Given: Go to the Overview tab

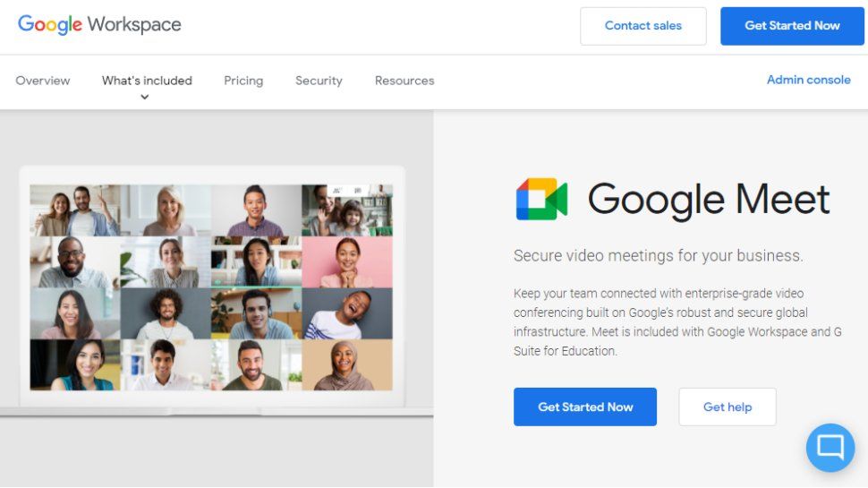Looking at the screenshot, I should tap(43, 81).
